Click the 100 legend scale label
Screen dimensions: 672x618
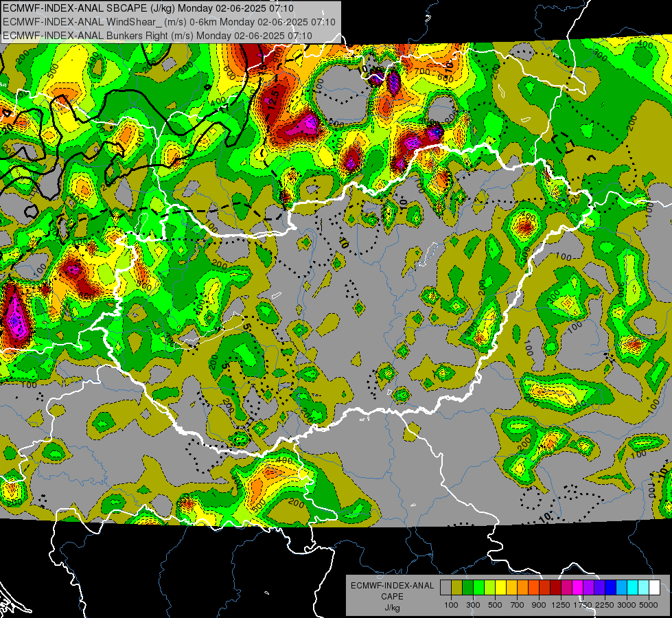pyautogui.click(x=451, y=605)
